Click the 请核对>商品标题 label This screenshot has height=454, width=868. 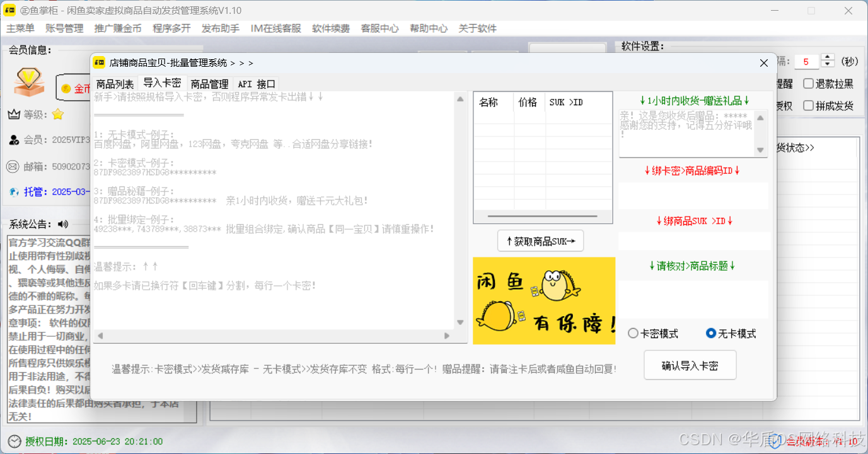tap(692, 266)
